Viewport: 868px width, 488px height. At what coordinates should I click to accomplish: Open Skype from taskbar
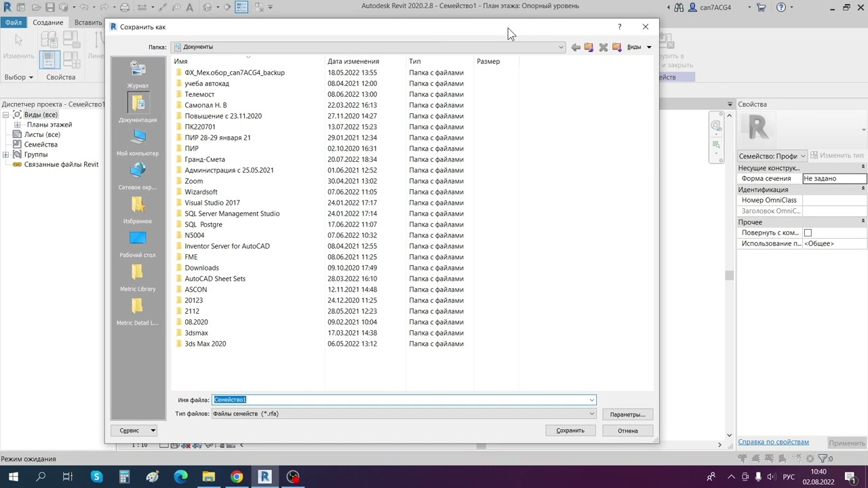[96, 476]
